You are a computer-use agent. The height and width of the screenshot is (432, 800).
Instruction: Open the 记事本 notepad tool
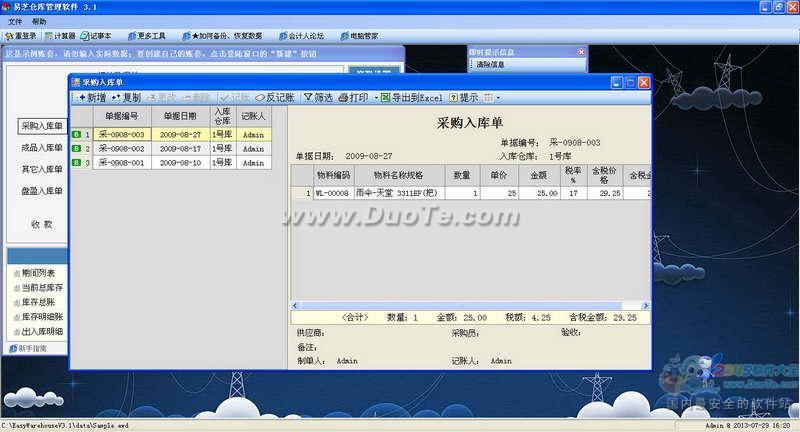click(96, 36)
